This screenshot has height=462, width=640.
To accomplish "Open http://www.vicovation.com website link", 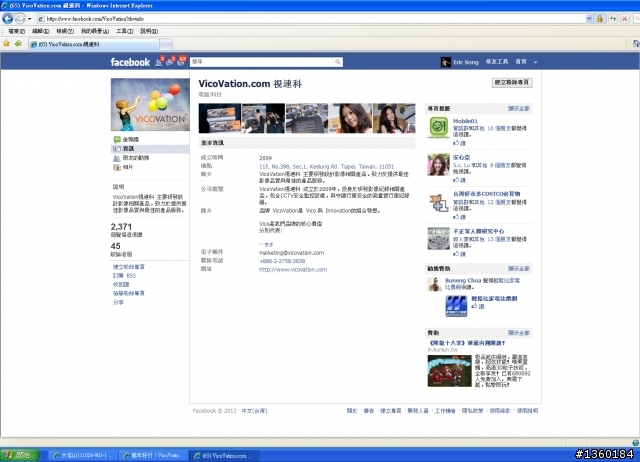I will point(293,270).
